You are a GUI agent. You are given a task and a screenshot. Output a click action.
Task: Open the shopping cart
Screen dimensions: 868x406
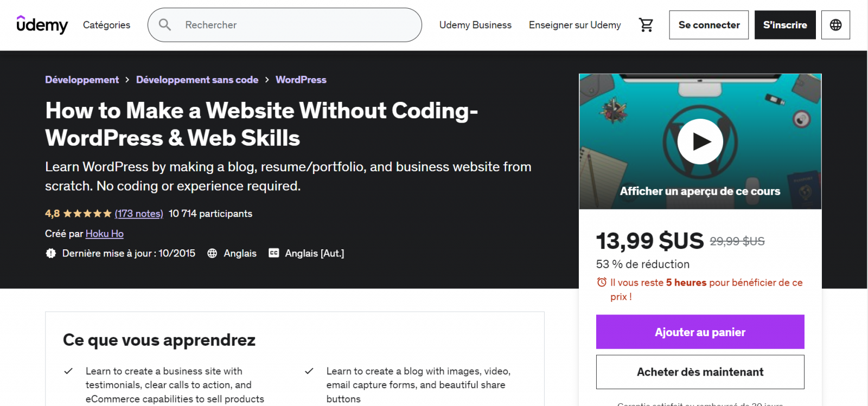[646, 25]
